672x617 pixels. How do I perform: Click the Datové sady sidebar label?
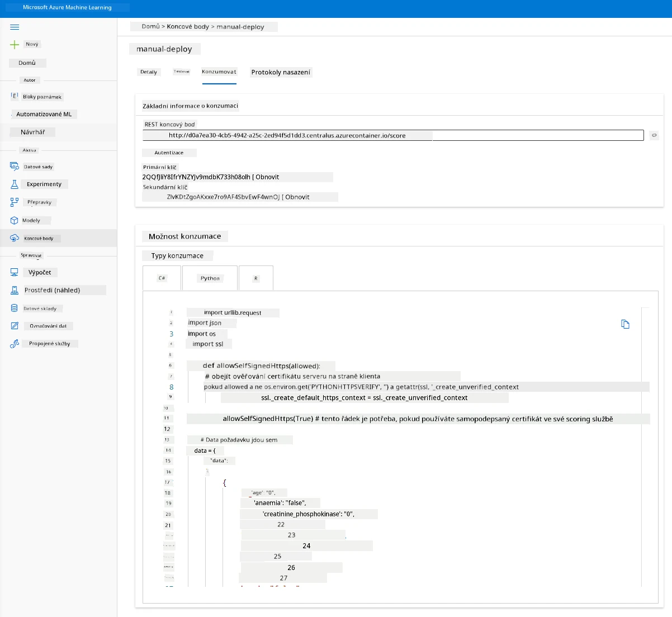(38, 167)
